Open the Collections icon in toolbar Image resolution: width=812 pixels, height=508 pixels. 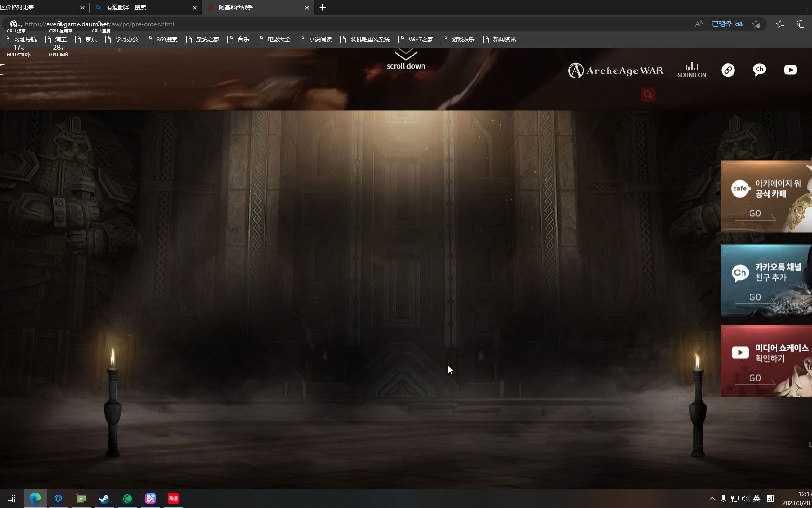click(x=801, y=24)
